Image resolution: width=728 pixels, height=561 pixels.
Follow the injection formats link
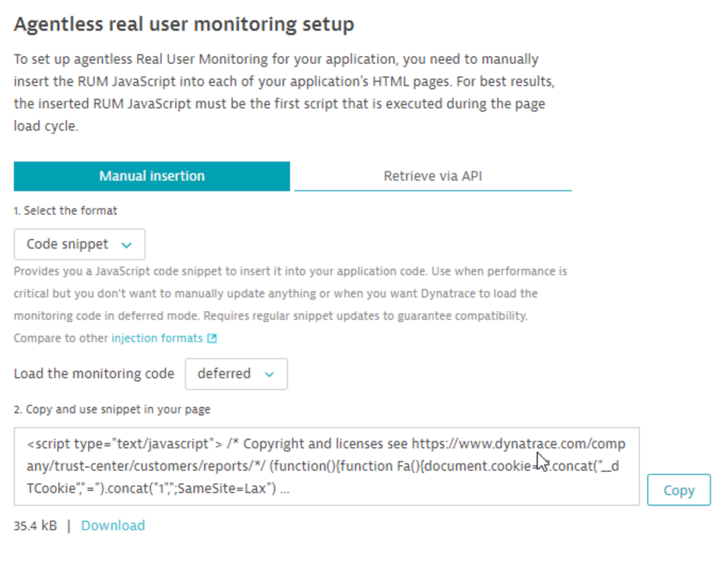coord(157,338)
